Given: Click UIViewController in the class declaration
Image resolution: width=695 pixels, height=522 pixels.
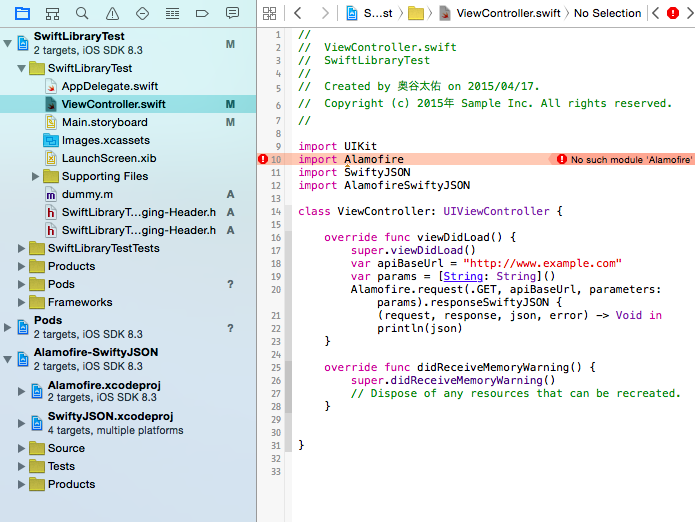Looking at the screenshot, I should 496,211.
